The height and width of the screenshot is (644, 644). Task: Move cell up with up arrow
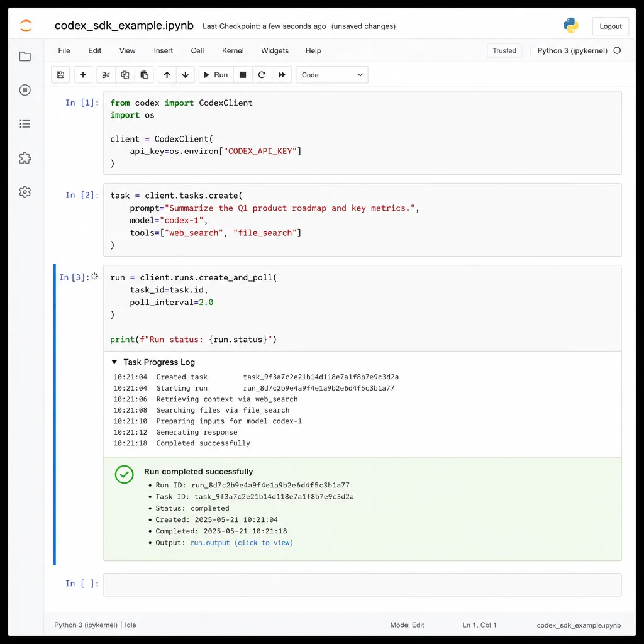tap(167, 75)
